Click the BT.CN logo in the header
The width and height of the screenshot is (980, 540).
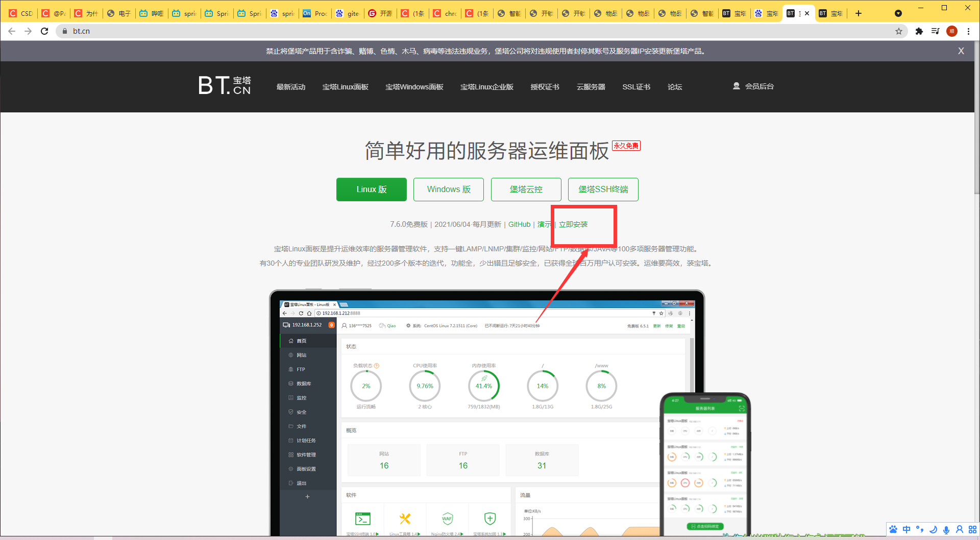225,85
